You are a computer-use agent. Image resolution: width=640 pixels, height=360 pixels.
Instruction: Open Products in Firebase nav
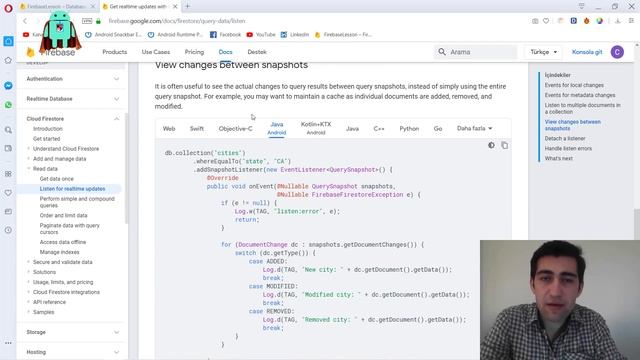[x=115, y=52]
